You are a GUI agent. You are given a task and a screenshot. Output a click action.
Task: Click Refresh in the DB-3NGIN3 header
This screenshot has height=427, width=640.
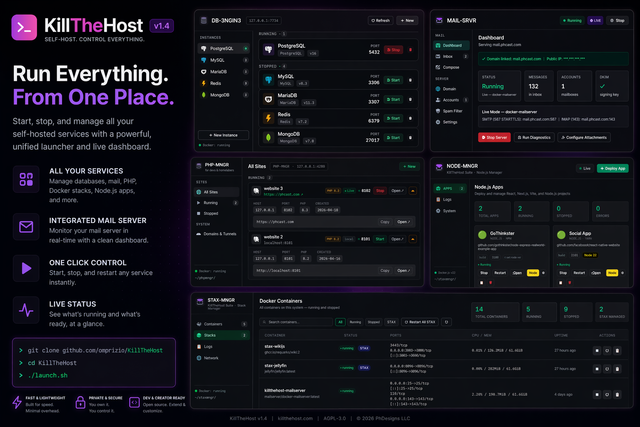click(380, 20)
